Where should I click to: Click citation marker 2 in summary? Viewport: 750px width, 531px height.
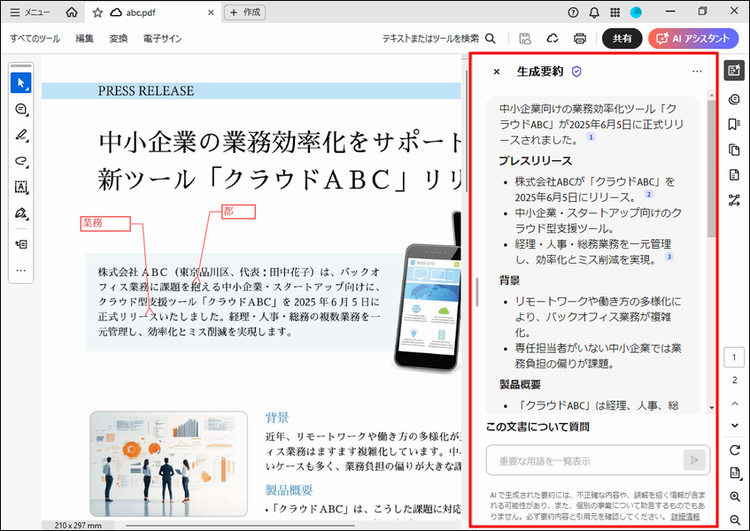(649, 194)
